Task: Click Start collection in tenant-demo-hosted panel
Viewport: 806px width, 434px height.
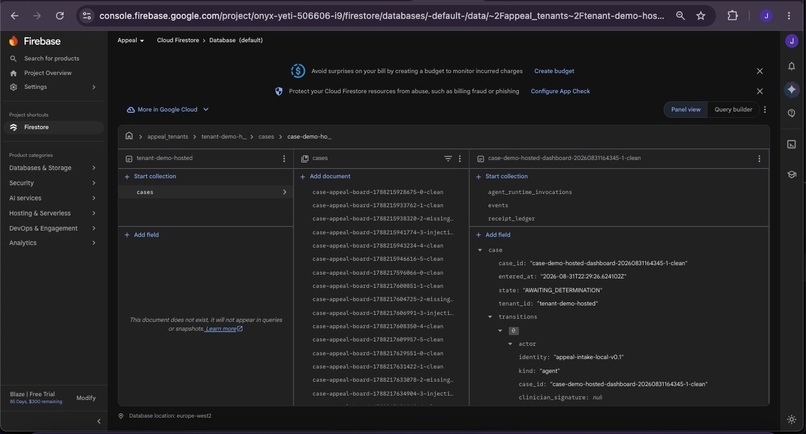Action: pos(150,176)
